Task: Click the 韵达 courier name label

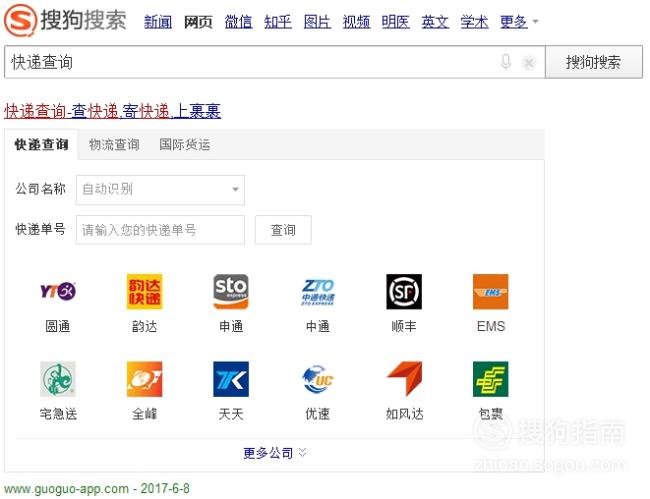Action: [x=144, y=327]
